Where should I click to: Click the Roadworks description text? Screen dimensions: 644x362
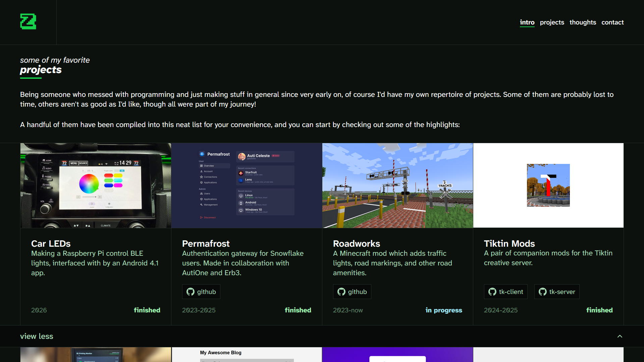click(x=392, y=263)
